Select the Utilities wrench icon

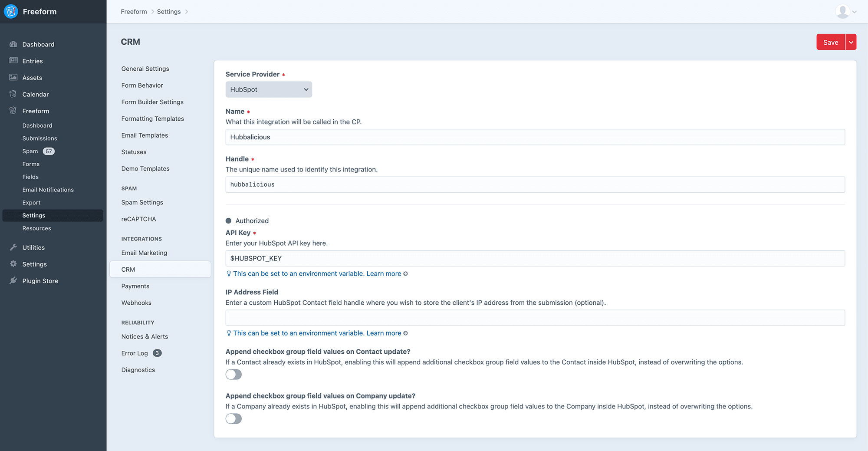point(13,247)
